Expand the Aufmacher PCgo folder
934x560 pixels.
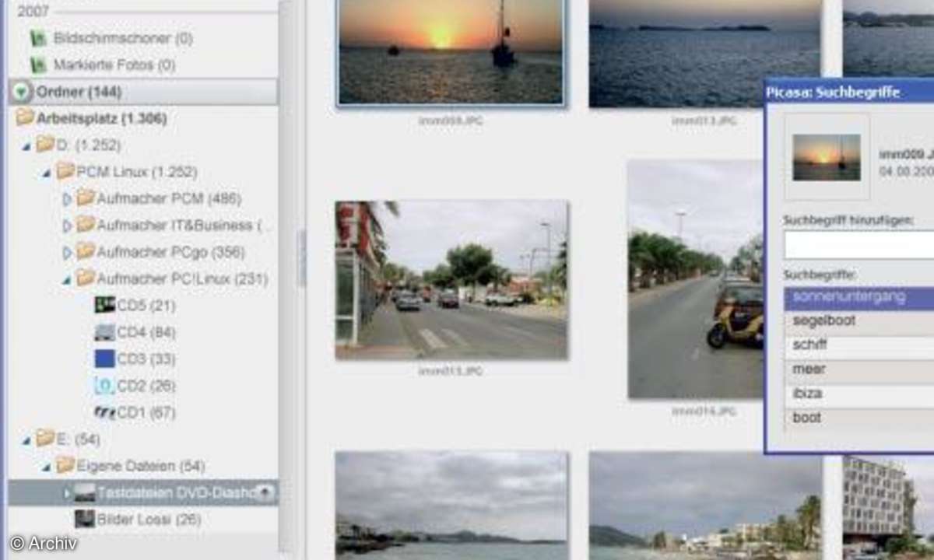coord(67,252)
